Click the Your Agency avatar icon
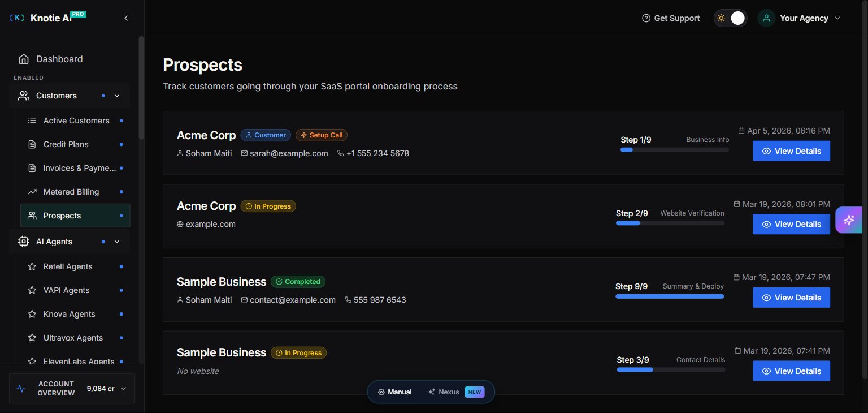 click(x=766, y=18)
